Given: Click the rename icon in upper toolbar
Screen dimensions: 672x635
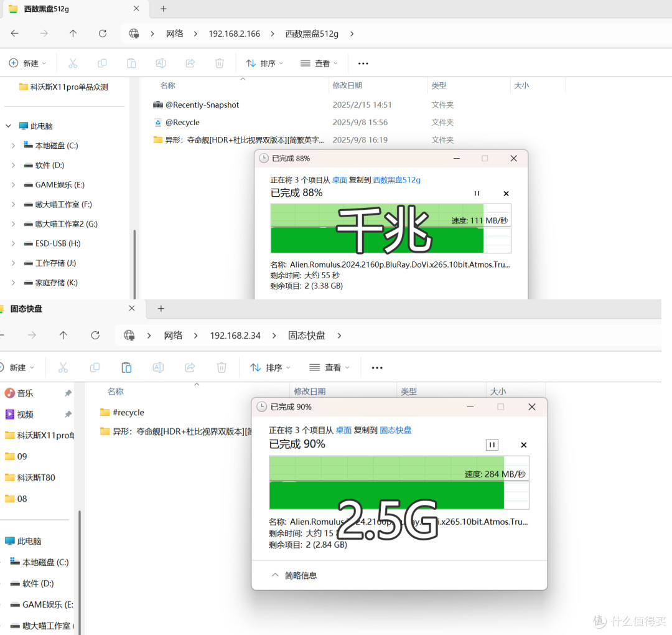Looking at the screenshot, I should (161, 63).
